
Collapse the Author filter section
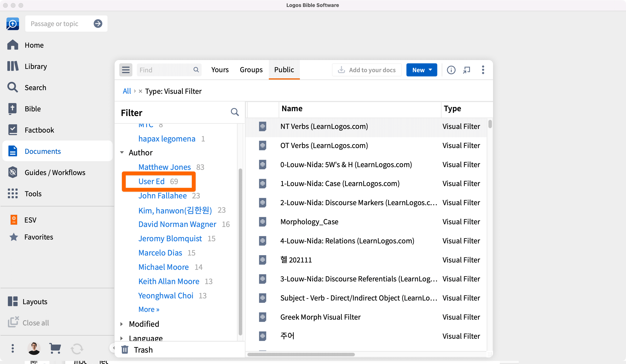122,152
